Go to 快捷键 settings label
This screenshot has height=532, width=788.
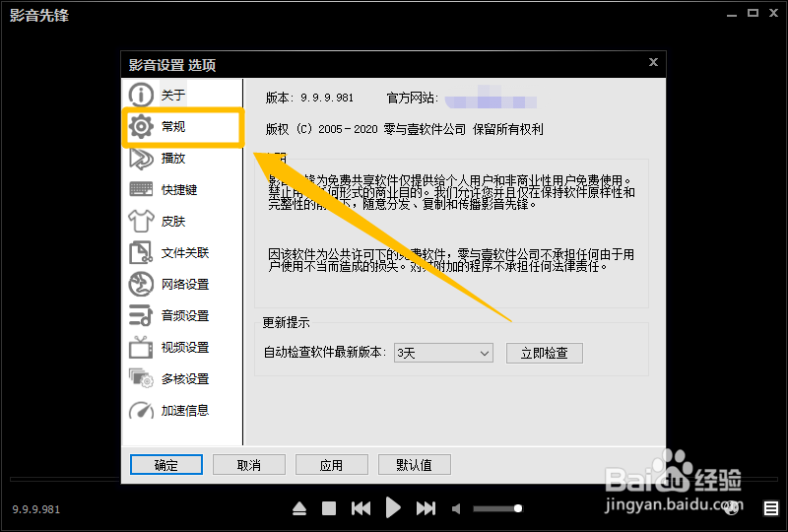click(x=179, y=189)
